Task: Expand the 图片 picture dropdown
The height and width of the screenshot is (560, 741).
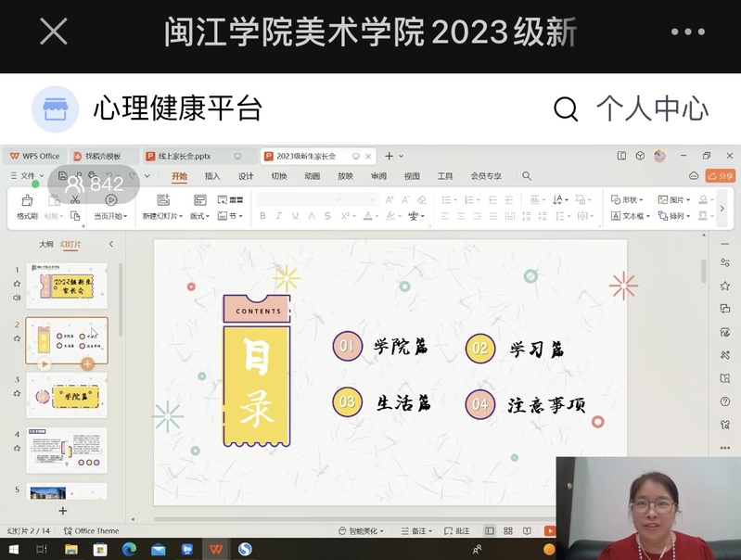Action: point(676,199)
